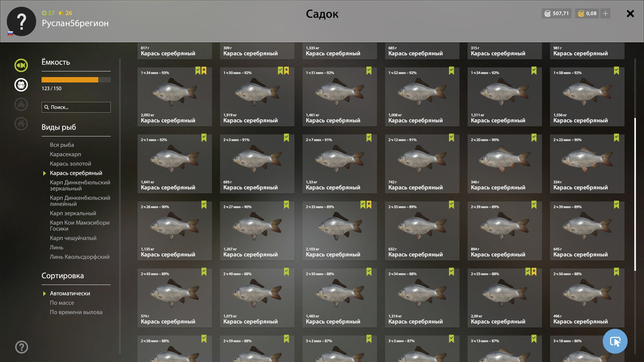Open player profile Руслан56регион
This screenshot has height=362, width=644.
[x=75, y=23]
